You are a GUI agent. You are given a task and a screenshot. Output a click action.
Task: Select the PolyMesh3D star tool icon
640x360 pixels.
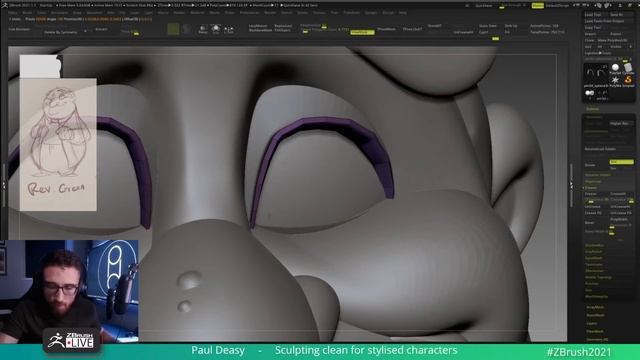tap(615, 80)
